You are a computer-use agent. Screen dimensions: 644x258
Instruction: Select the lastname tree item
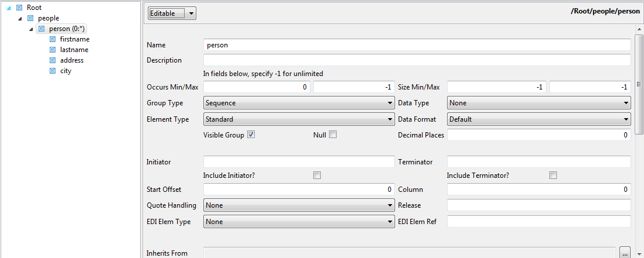(74, 50)
